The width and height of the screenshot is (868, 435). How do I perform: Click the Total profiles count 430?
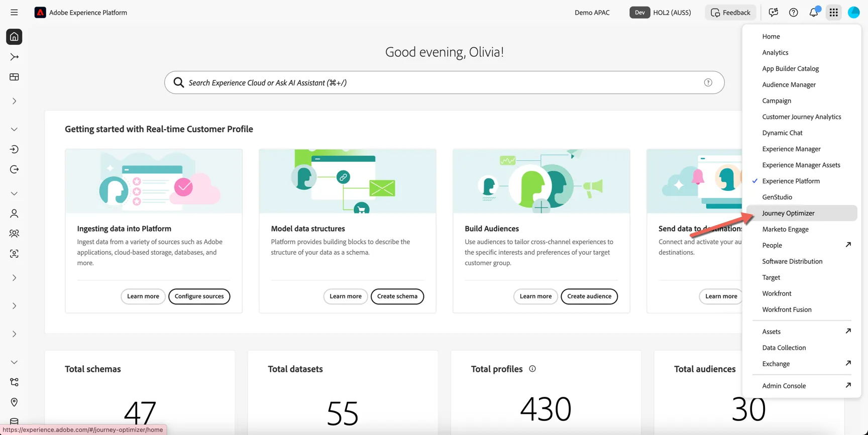(x=546, y=408)
